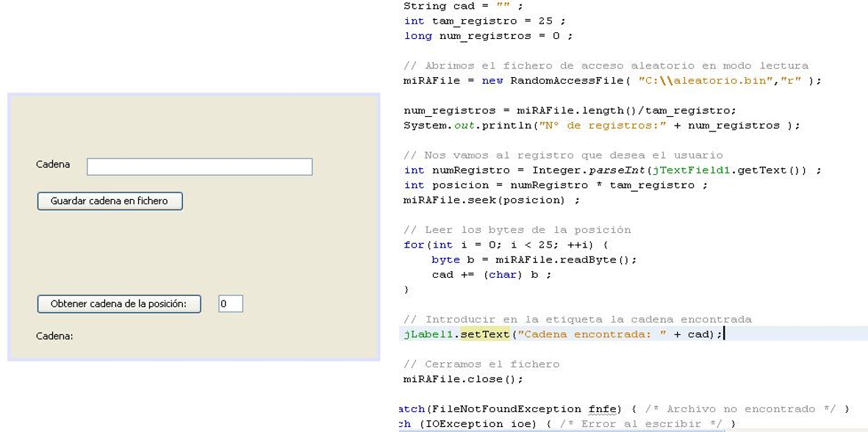Click the 'miRAFile.close();' line
Screen dimensions: 868x432
(463, 379)
